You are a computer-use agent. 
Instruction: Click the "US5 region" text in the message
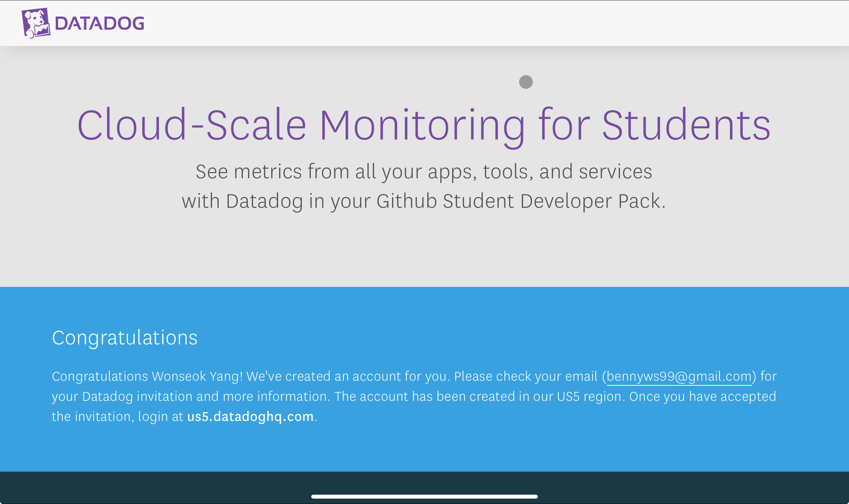(591, 397)
